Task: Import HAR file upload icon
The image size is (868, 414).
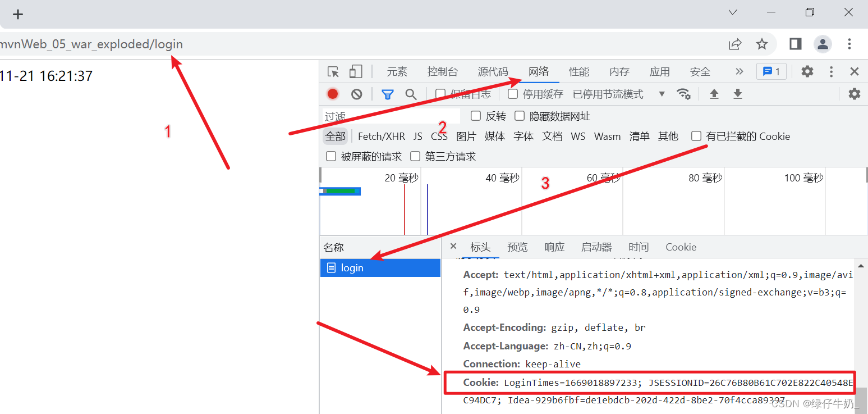Action: click(x=714, y=94)
